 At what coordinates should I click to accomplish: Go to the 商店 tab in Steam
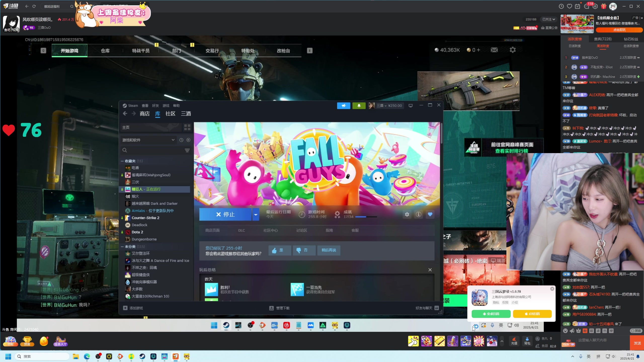tap(145, 114)
